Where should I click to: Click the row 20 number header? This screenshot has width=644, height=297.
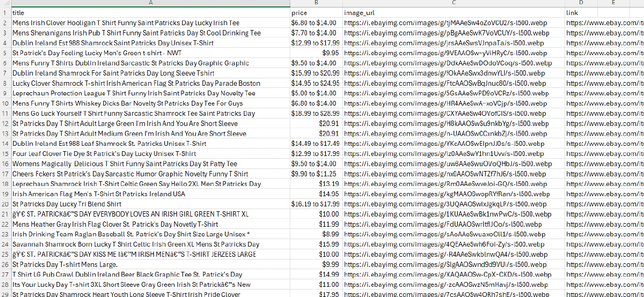coord(5,204)
